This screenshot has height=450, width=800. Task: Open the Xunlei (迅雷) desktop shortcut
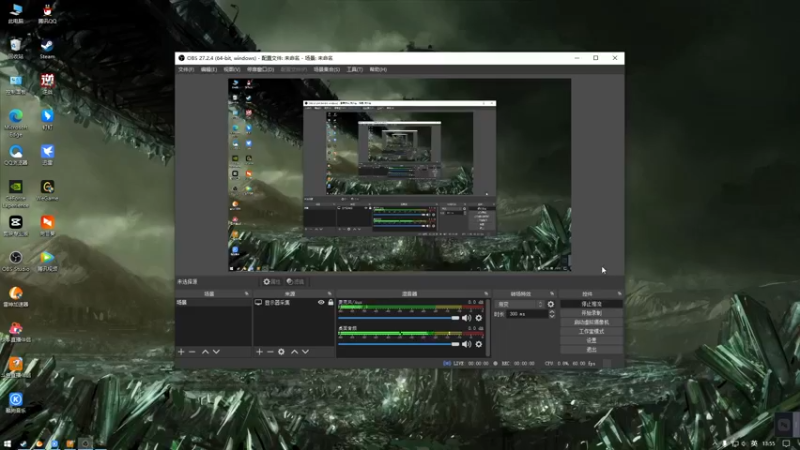pos(47,155)
